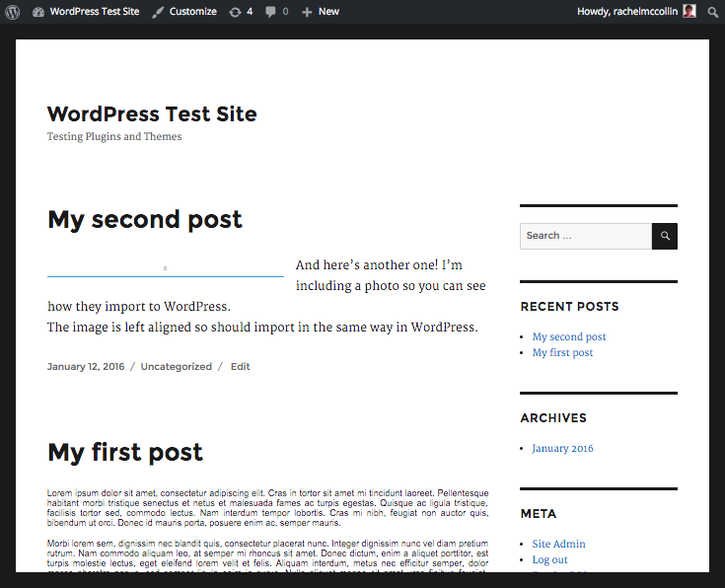
Task: Focus the sidebar Search field
Action: tap(586, 236)
